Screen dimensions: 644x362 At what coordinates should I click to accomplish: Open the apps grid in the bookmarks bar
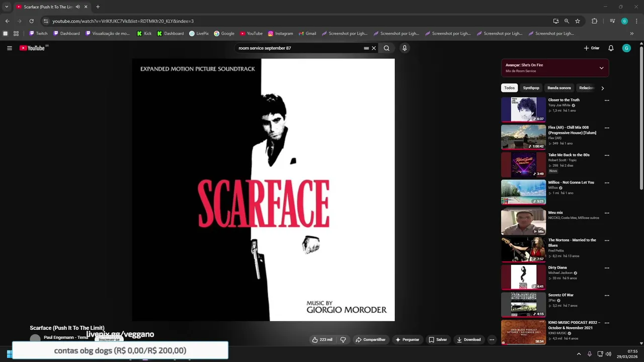coord(16,34)
